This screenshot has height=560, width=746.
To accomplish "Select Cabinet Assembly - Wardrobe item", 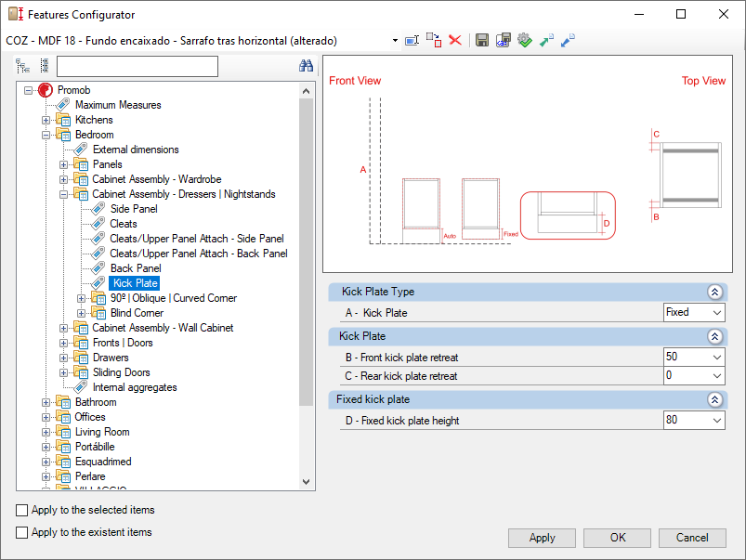I will pos(157,179).
